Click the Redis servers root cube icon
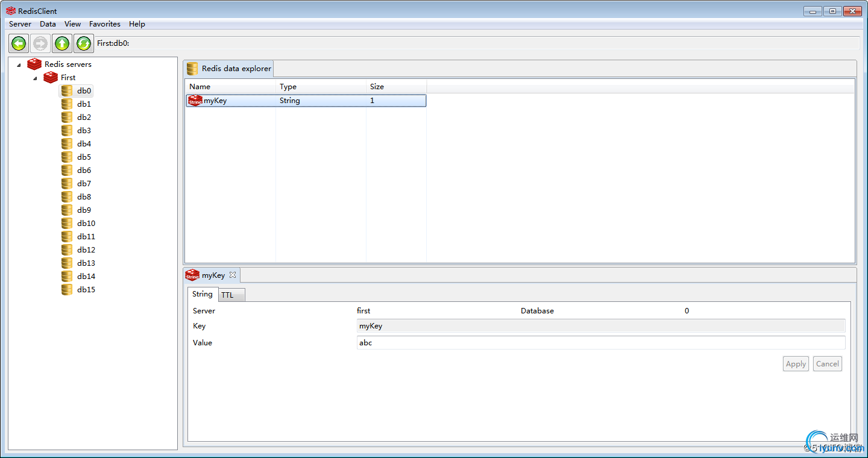Screen dimensions: 868x458 pos(34,64)
